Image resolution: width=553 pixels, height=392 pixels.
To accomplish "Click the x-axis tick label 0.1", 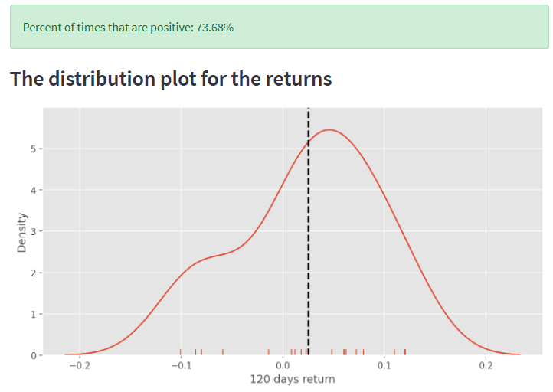I will tap(384, 366).
